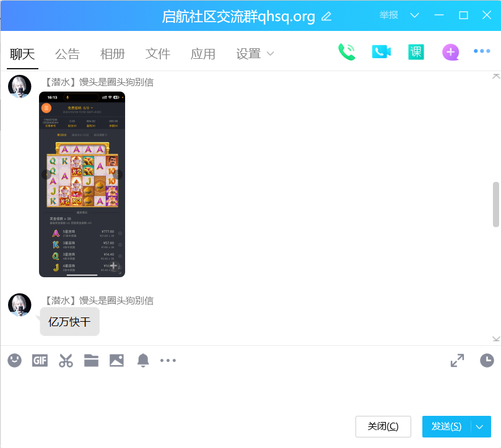This screenshot has width=501, height=448.
Task: Minimize the chat window
Action: (439, 15)
